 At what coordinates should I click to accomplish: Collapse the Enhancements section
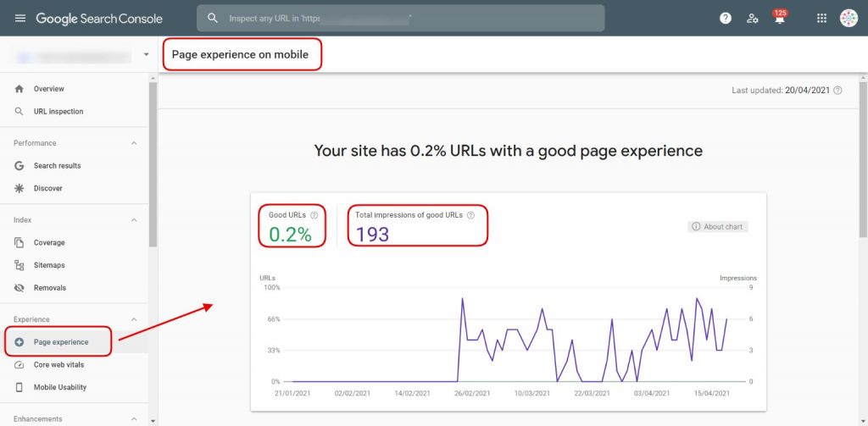pyautogui.click(x=133, y=419)
